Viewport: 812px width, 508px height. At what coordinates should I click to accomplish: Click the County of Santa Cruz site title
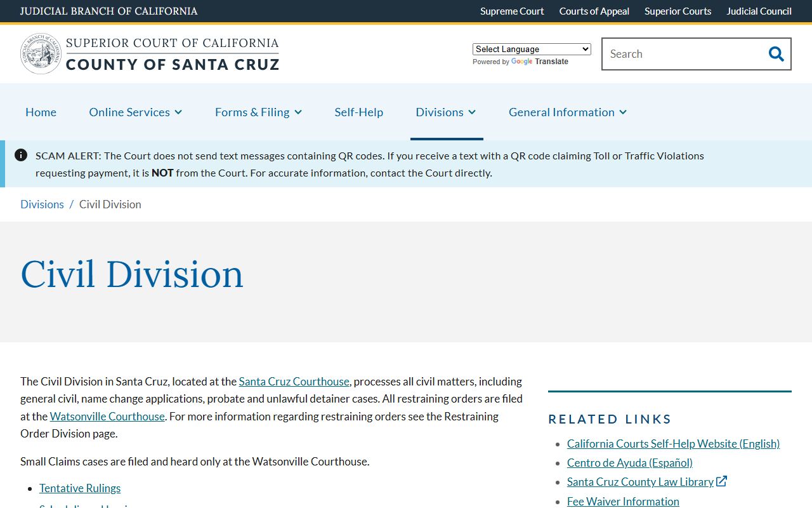[173, 64]
